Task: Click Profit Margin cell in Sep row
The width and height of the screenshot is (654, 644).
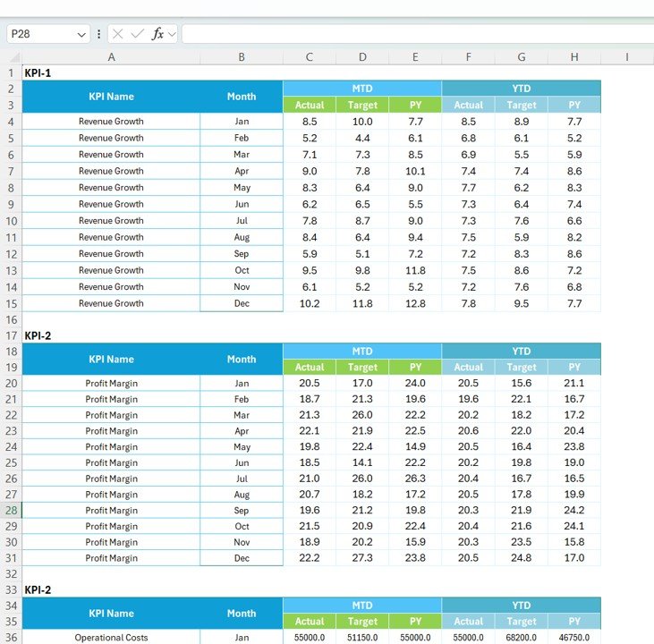Action: (111, 510)
